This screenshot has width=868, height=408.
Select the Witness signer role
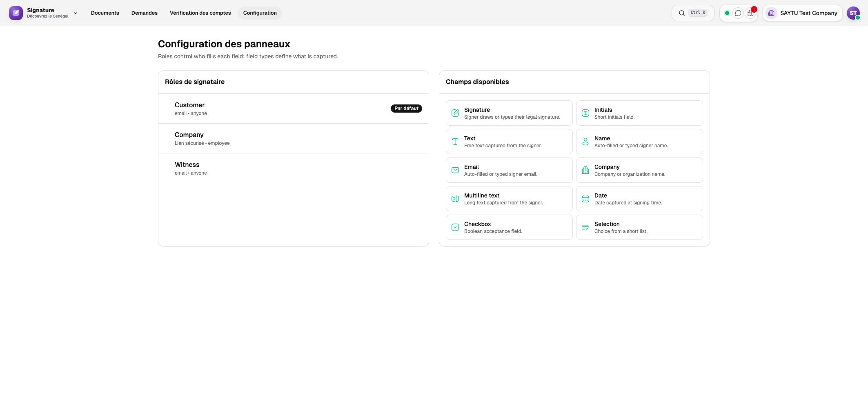[x=294, y=168]
